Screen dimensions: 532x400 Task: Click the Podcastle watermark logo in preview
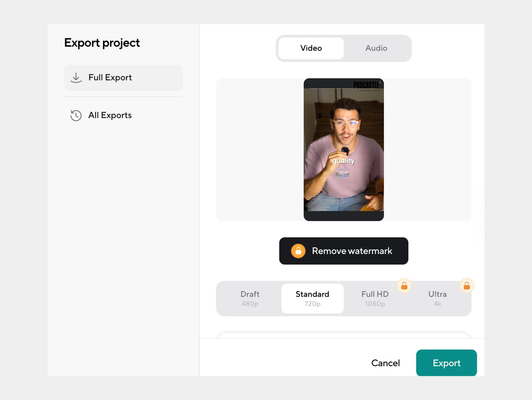pyautogui.click(x=366, y=85)
